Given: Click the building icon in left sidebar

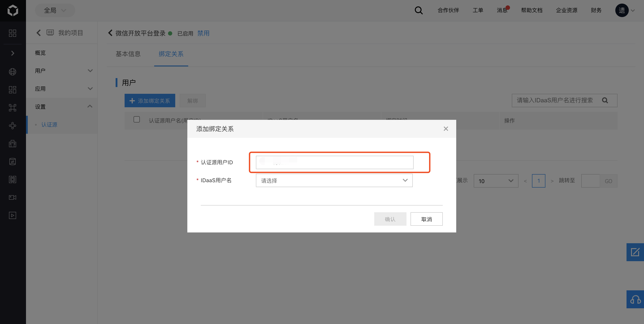Looking at the screenshot, I should pos(13,143).
